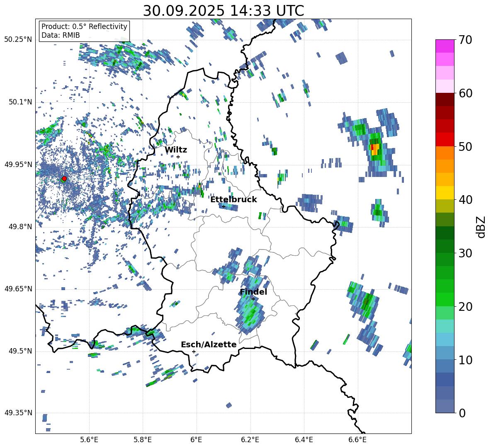Click the 6.6°E longitude label
491x448 pixels.
(357, 440)
